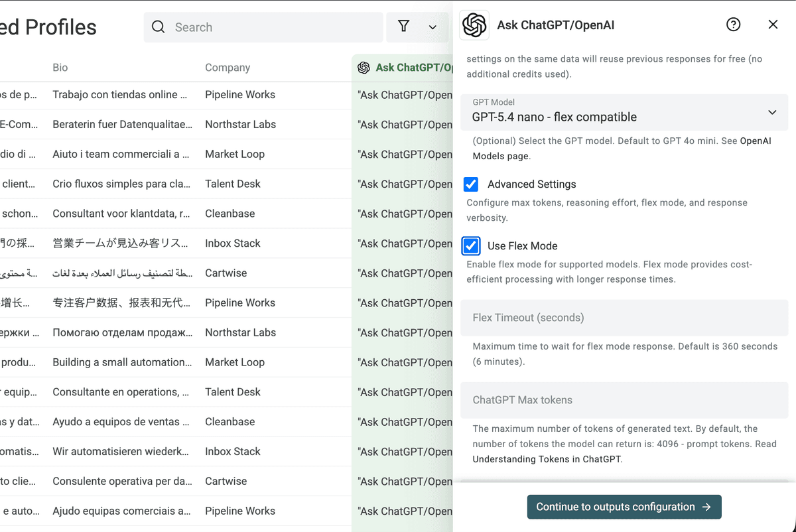The height and width of the screenshot is (532, 796).
Task: Click Talent Desk in 'Crio fluxos' row
Action: (233, 184)
